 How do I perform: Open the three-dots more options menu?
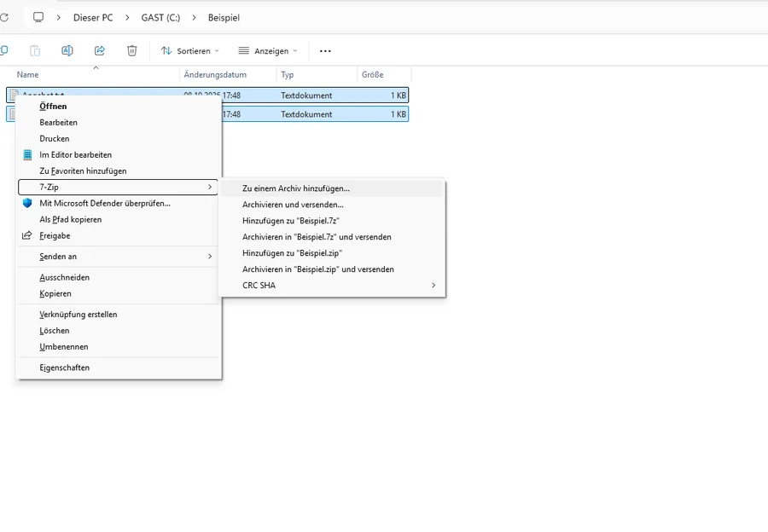click(x=325, y=51)
